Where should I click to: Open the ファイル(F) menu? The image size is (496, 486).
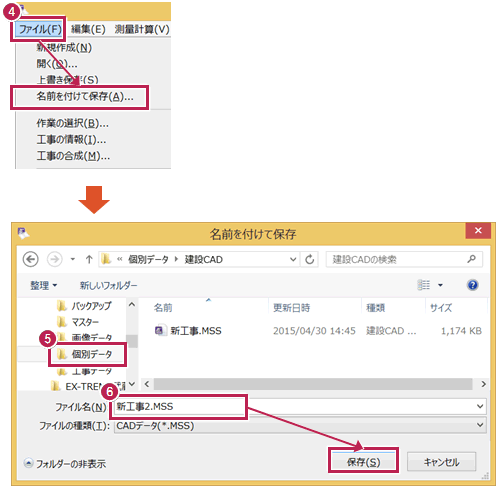pos(40,29)
